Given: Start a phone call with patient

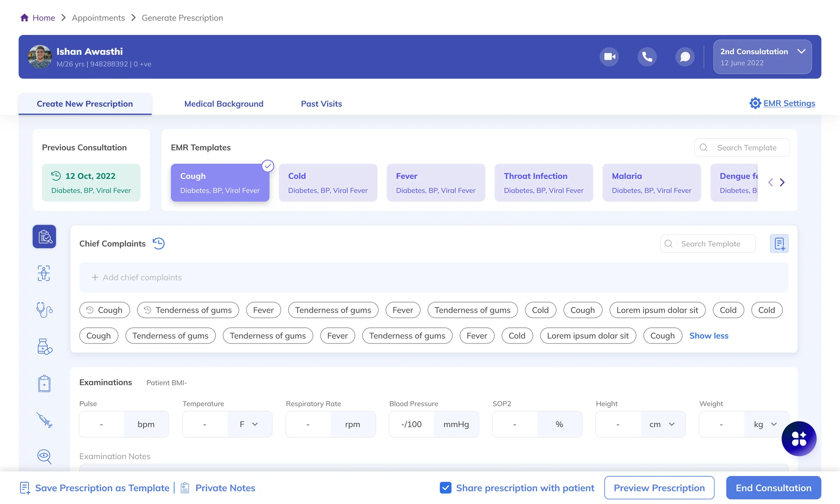Looking at the screenshot, I should [x=647, y=57].
